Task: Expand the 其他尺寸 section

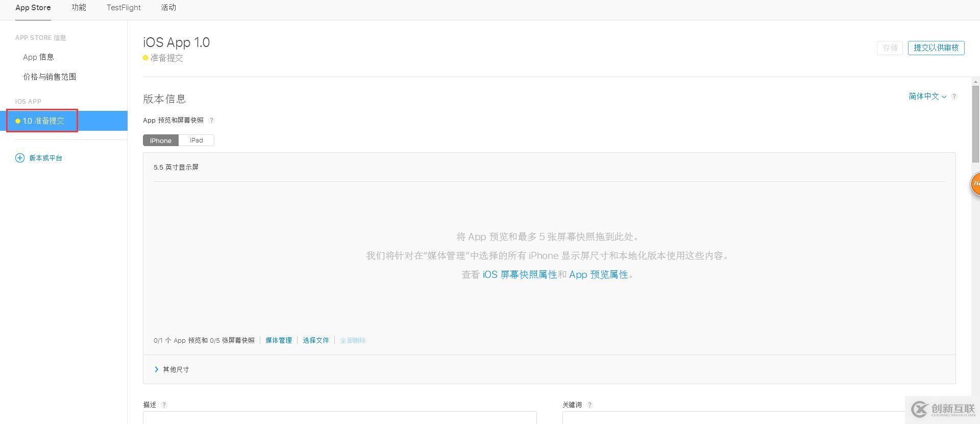Action: (x=171, y=369)
